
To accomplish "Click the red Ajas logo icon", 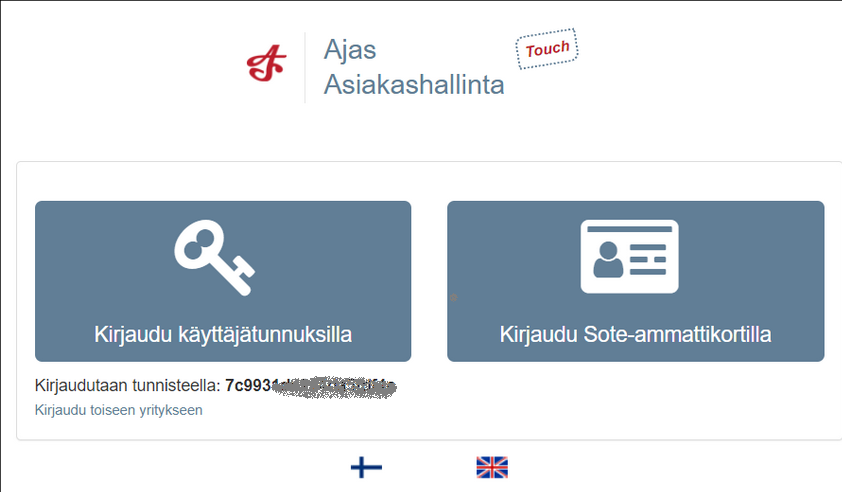I will pos(266,63).
